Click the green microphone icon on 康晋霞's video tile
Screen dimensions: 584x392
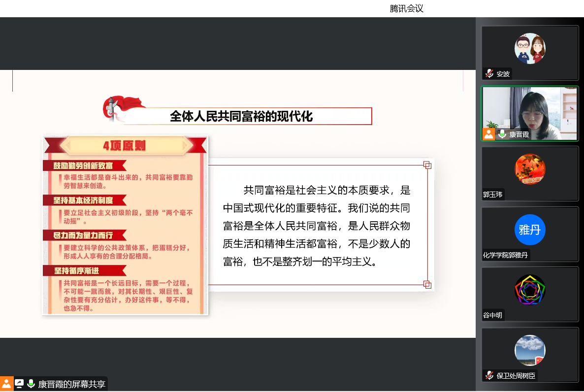[x=502, y=134]
